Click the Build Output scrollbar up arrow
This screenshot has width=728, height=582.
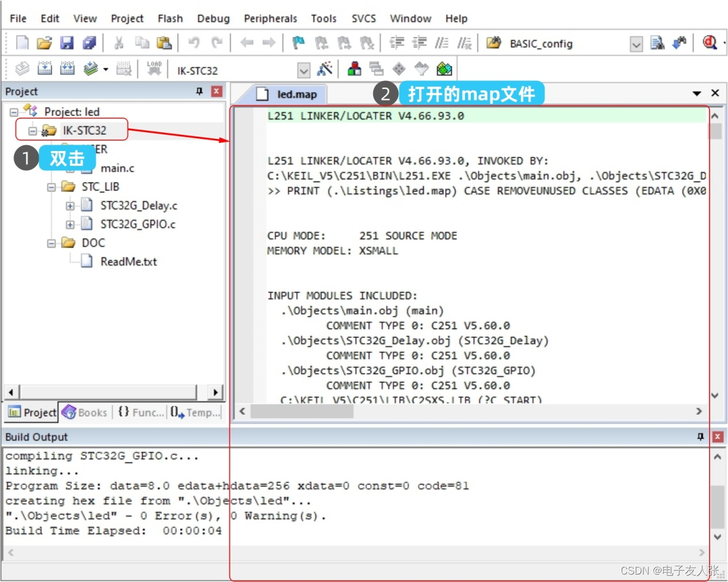(x=718, y=457)
